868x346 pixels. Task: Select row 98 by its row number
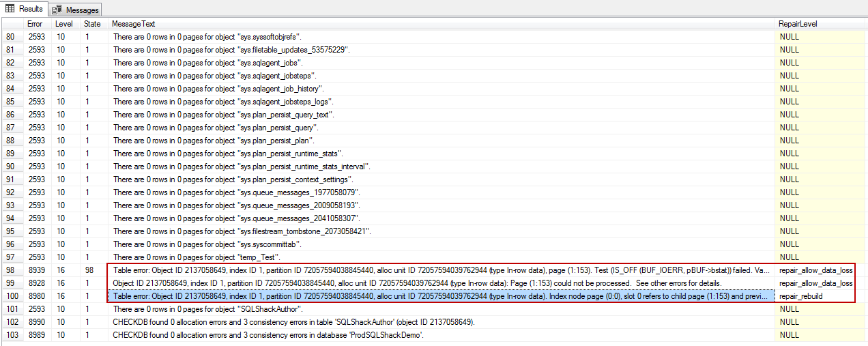(x=10, y=270)
